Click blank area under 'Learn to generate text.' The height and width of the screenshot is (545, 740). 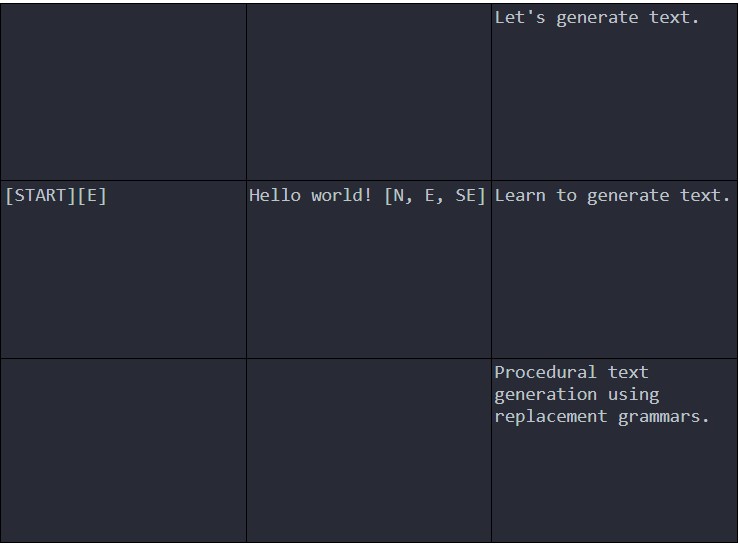(614, 282)
